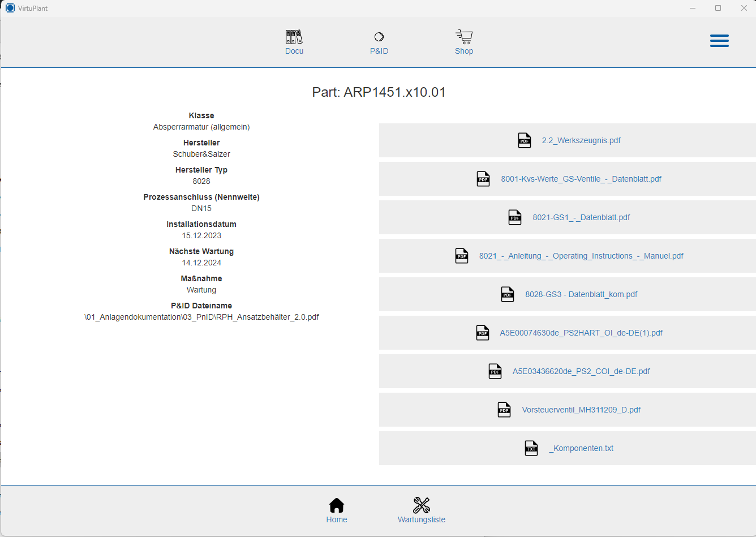Click the Maßnahme value Wartung
756x537 pixels.
pyautogui.click(x=201, y=290)
